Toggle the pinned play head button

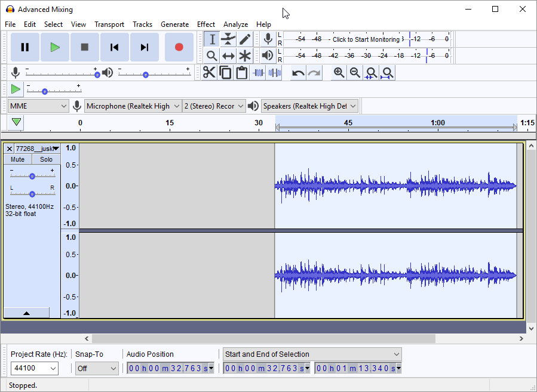pyautogui.click(x=16, y=122)
